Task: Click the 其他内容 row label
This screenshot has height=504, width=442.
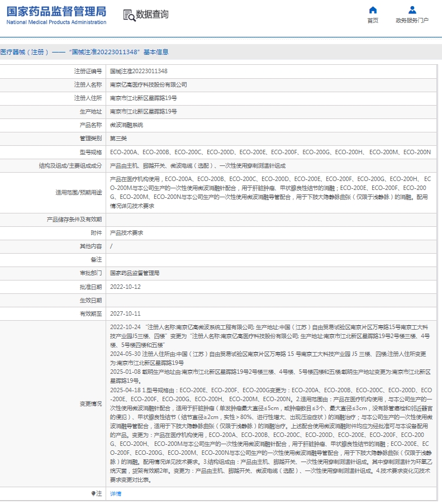Action: tap(91, 246)
